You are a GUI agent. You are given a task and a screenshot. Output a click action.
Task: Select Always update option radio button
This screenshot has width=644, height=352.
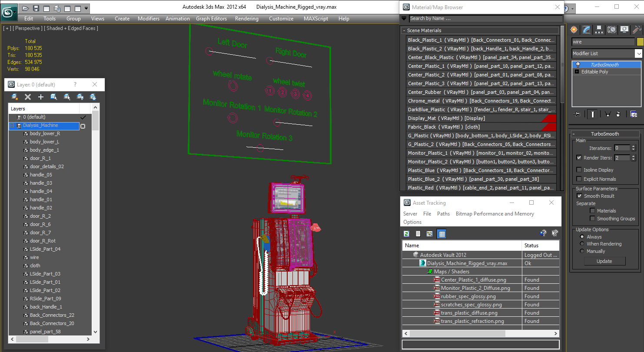(582, 237)
